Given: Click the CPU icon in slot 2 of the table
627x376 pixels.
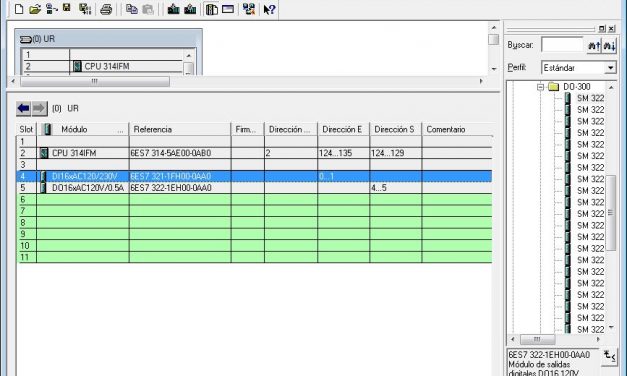Looking at the screenshot, I should coord(44,153).
